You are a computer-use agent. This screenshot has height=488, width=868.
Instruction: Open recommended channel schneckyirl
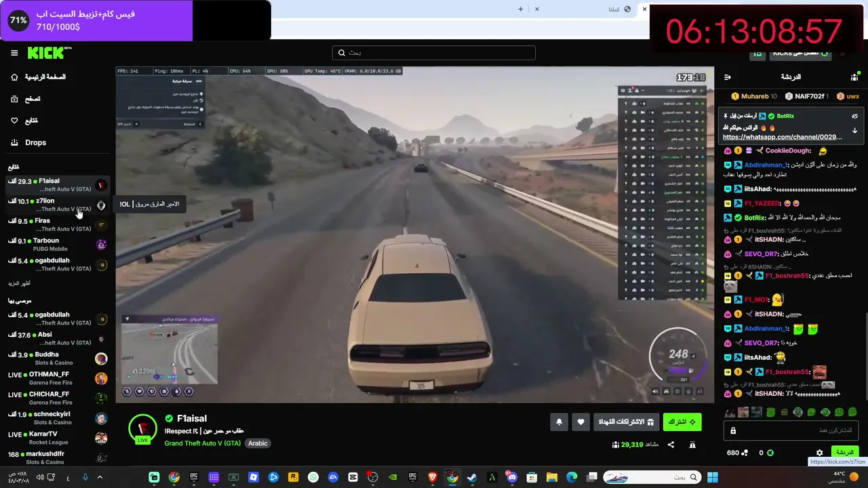(x=57, y=418)
